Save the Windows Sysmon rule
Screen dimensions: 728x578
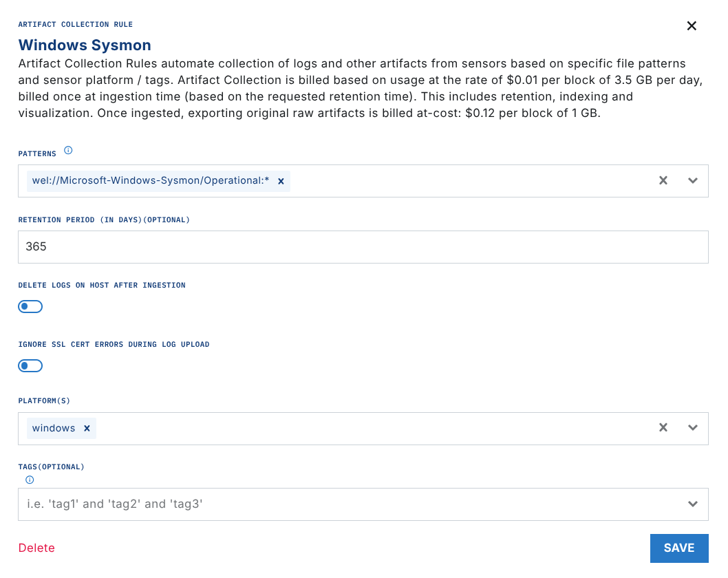coord(678,548)
